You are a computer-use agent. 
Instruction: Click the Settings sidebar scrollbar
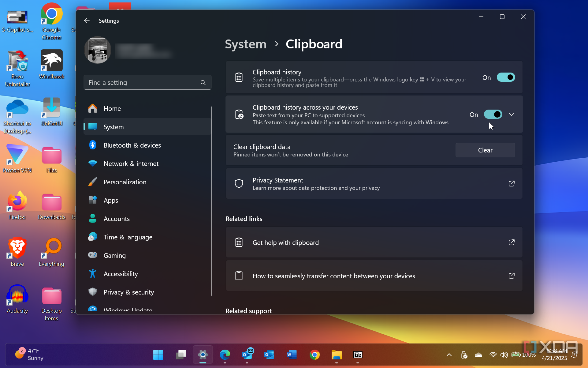(211, 201)
